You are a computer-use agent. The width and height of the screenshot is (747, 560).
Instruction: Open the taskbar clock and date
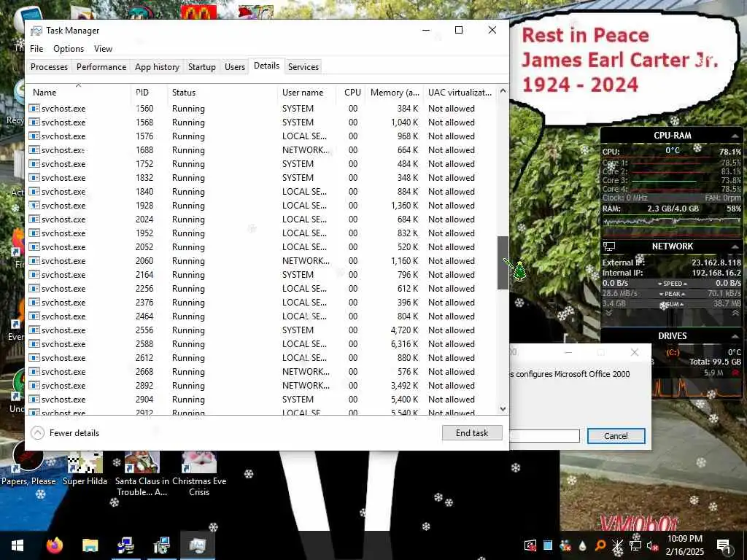684,545
